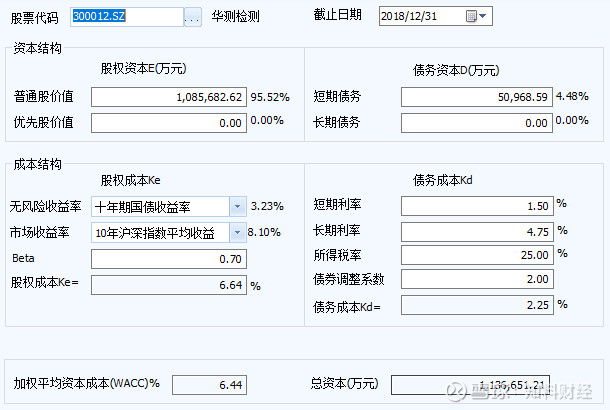Click the 债务成本Kd heading
Viewport: 610px width, 410px height.
443,180
